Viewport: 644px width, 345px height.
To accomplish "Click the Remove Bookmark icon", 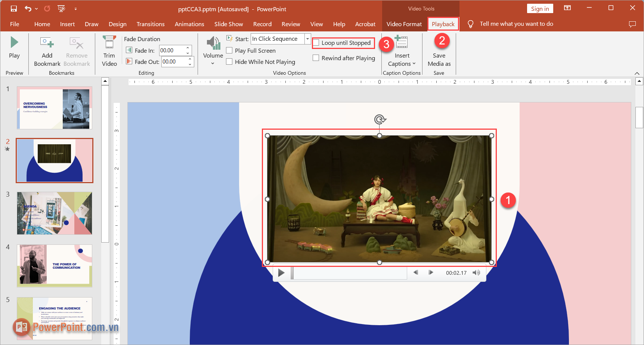I will click(x=77, y=43).
